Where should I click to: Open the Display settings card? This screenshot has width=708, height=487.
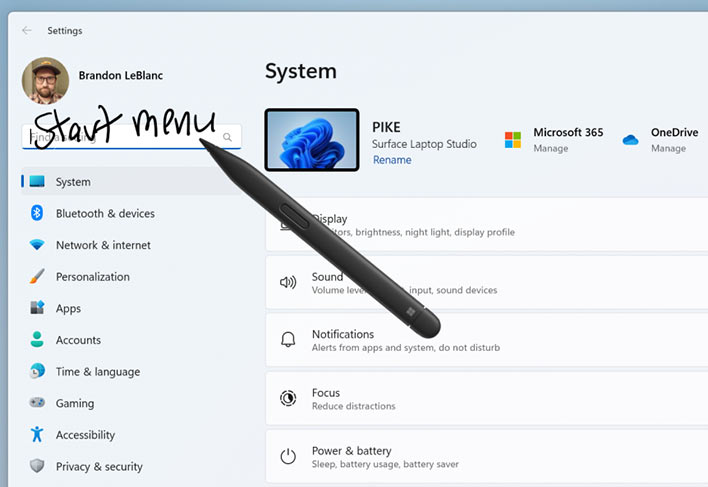487,224
